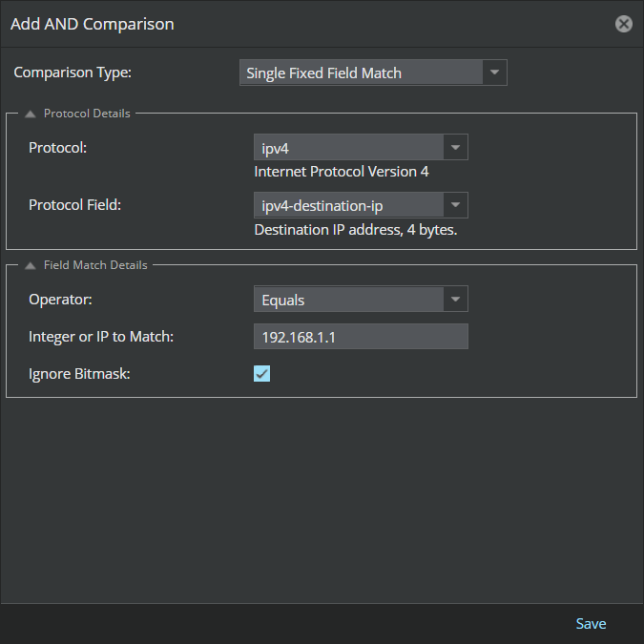644x644 pixels.
Task: Click the Ignore Bitmask label
Action: (79, 374)
